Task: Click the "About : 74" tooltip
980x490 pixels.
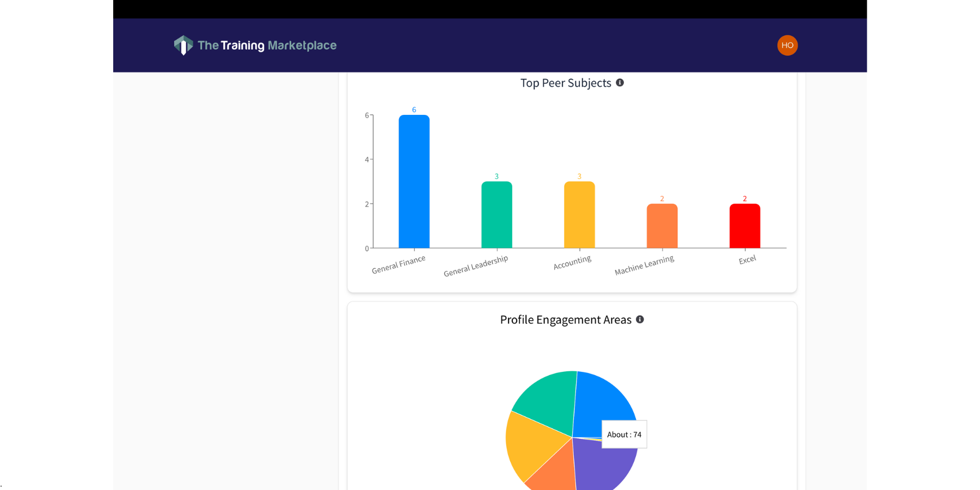Action: (624, 434)
